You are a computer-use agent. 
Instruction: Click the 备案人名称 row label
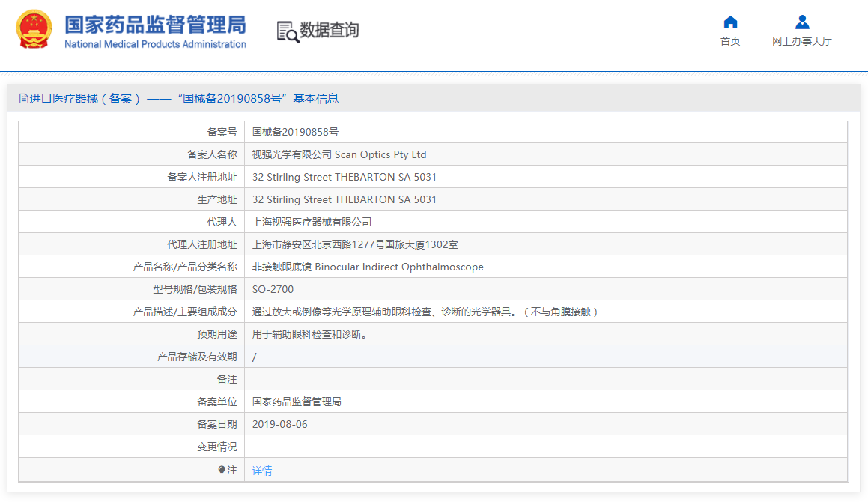coord(212,154)
